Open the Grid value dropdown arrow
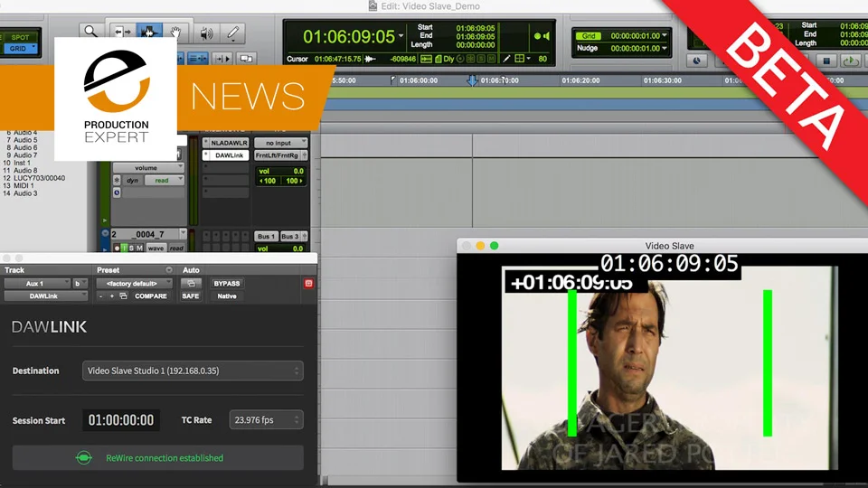Screen dimensions: 868x488 click(x=665, y=35)
